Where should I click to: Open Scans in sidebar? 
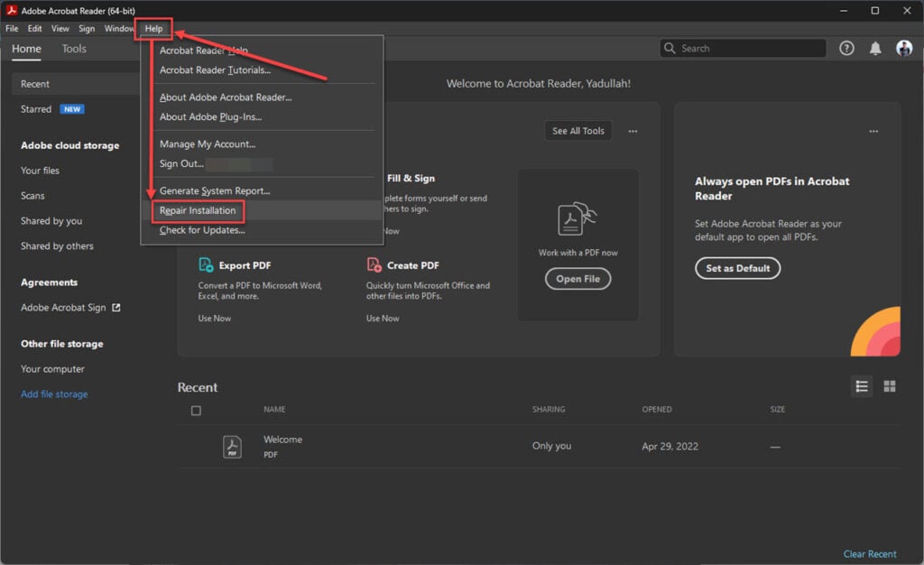tap(32, 196)
